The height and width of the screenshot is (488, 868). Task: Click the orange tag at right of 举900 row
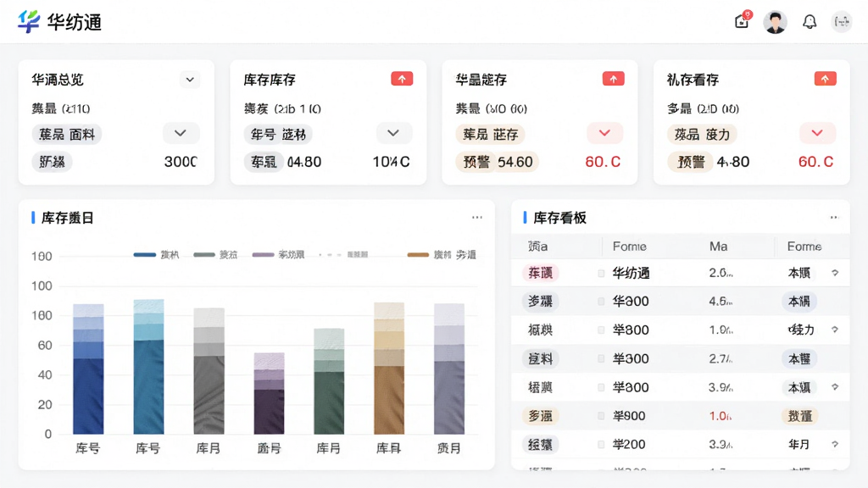tap(800, 416)
